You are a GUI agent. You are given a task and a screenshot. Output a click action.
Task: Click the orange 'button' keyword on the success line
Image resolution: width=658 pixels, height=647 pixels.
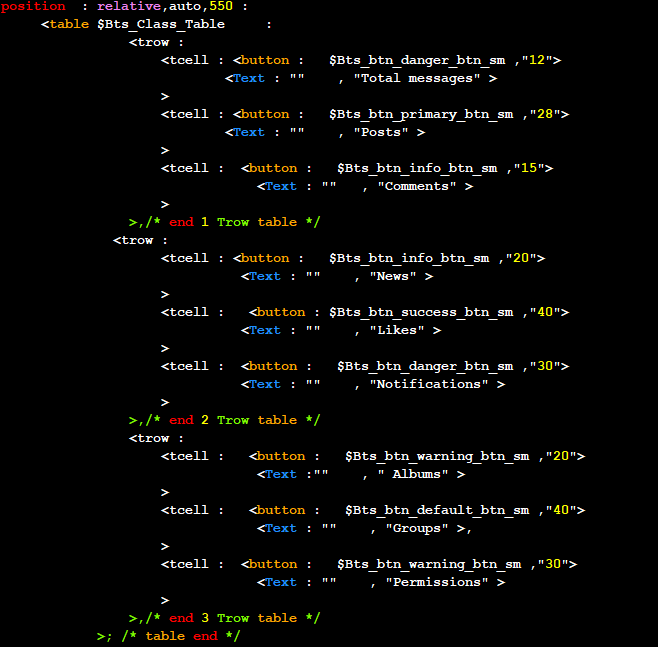click(281, 313)
